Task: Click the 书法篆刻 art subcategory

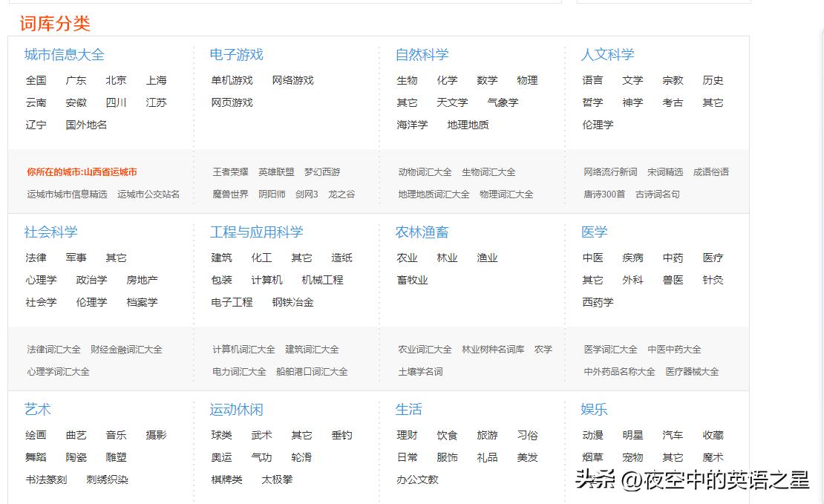Action: coord(48,479)
